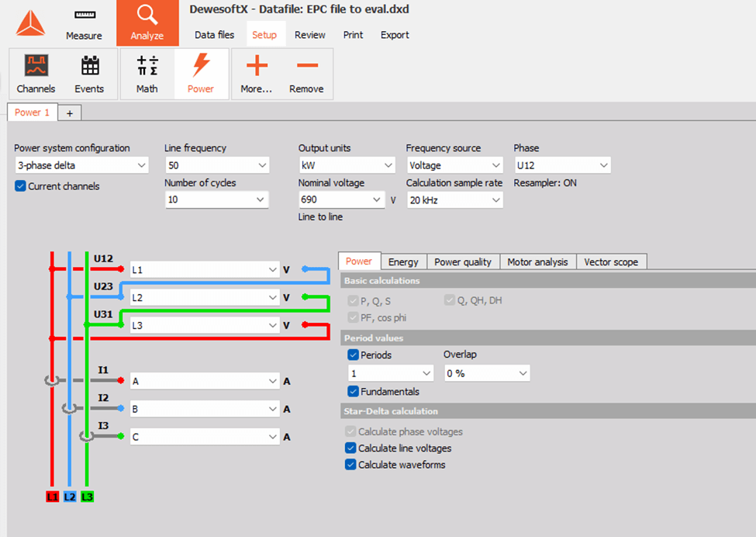Expand the Power system configuration dropdown

(x=81, y=165)
